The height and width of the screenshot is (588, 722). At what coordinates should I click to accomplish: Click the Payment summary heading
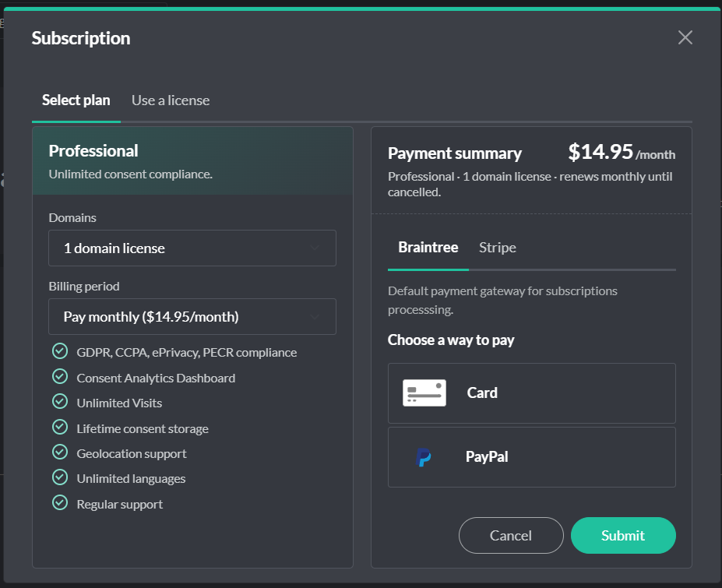[x=455, y=153]
